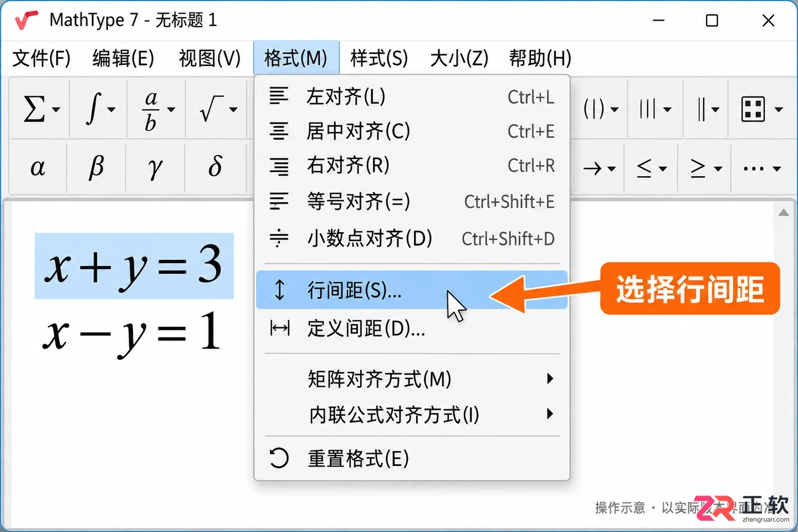Viewport: 798px width, 532px height.
Task: Expand dropdown arrow beside square root
Action: click(233, 110)
